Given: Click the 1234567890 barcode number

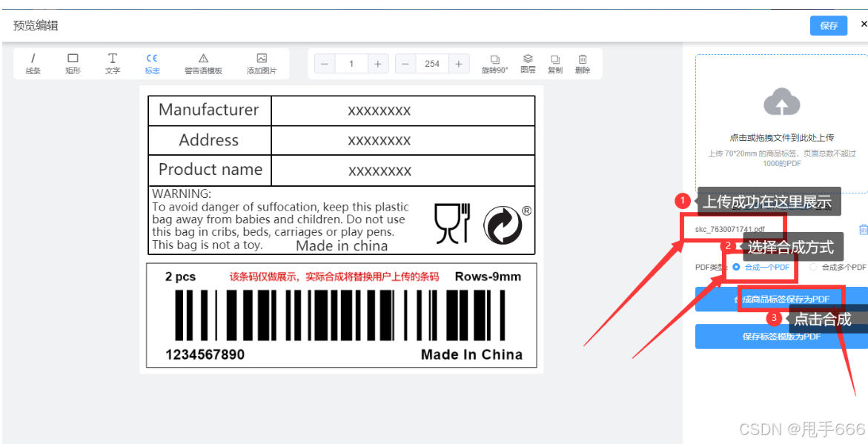Looking at the screenshot, I should tap(205, 354).
